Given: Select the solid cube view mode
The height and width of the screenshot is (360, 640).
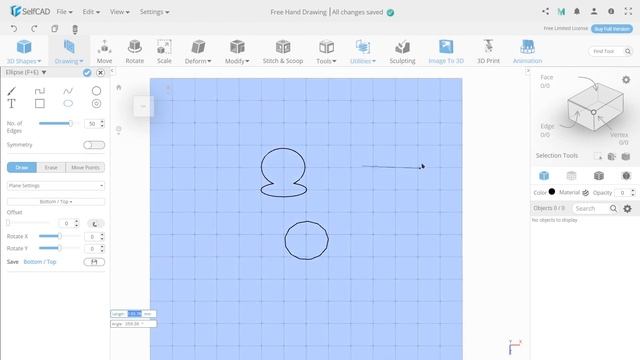Looking at the screenshot, I should (544, 176).
